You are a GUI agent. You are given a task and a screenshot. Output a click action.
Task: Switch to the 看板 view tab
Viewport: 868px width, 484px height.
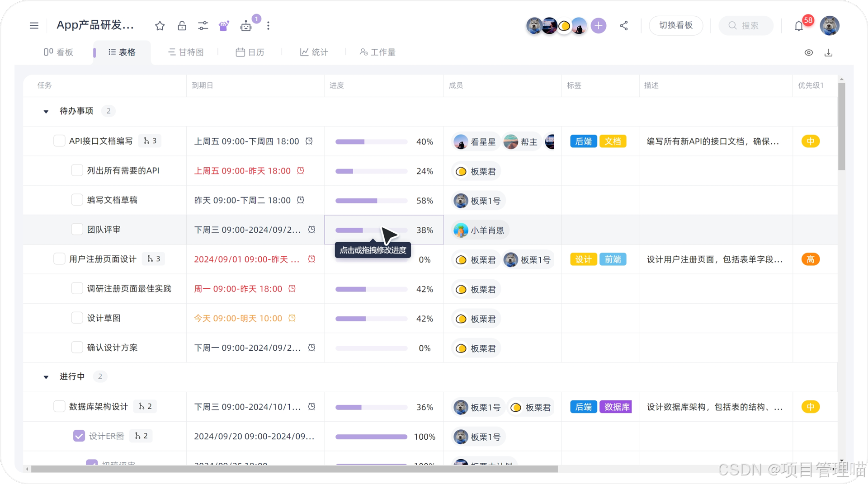point(58,52)
